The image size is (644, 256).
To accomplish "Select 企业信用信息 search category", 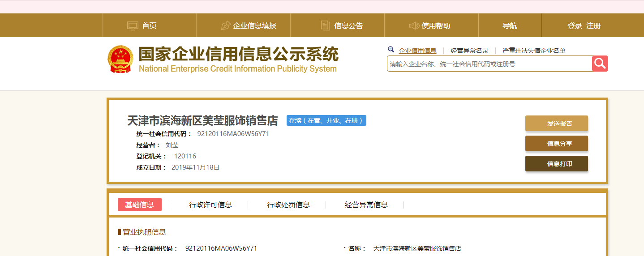I will pyautogui.click(x=417, y=51).
